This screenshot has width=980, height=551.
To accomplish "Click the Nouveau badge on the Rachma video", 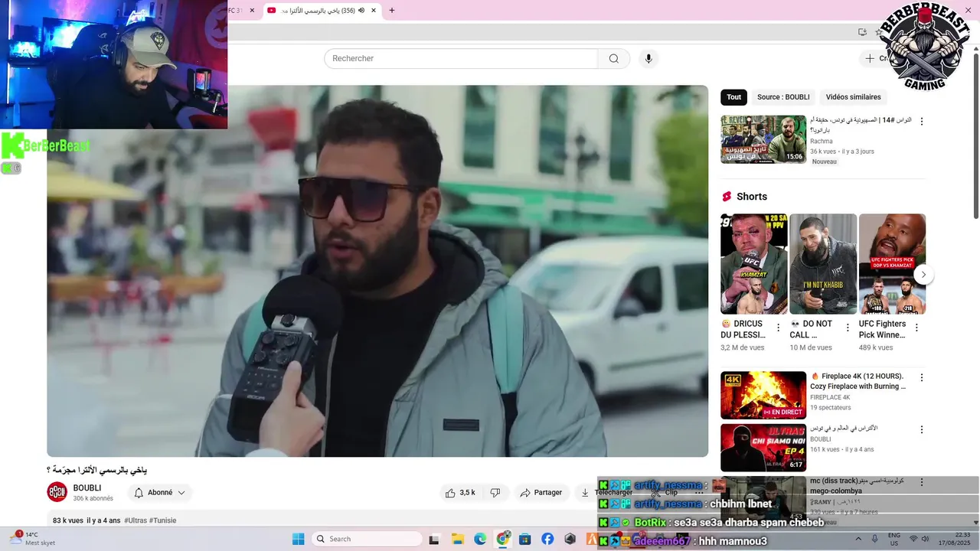I will (x=825, y=161).
